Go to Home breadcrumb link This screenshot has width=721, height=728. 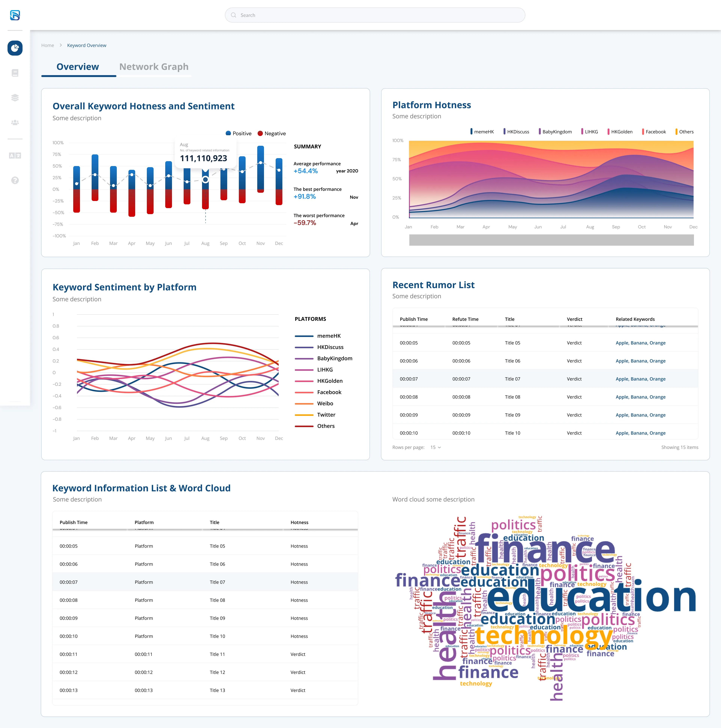pyautogui.click(x=48, y=45)
